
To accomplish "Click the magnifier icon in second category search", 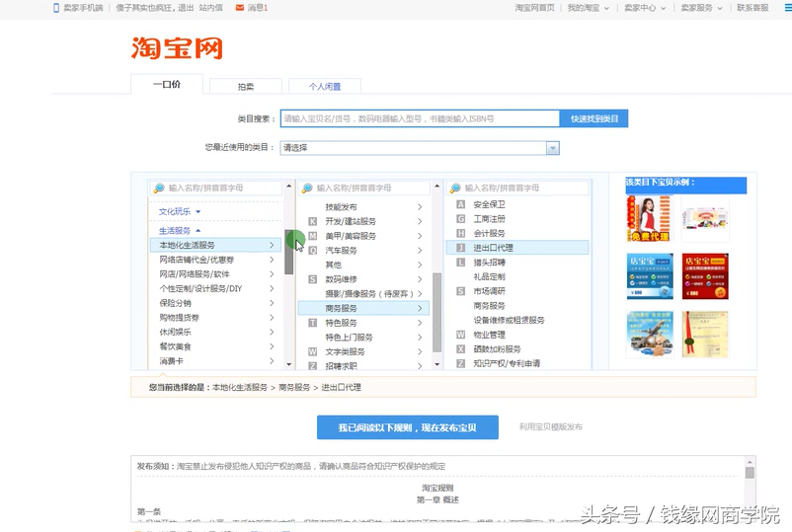I will (x=307, y=188).
